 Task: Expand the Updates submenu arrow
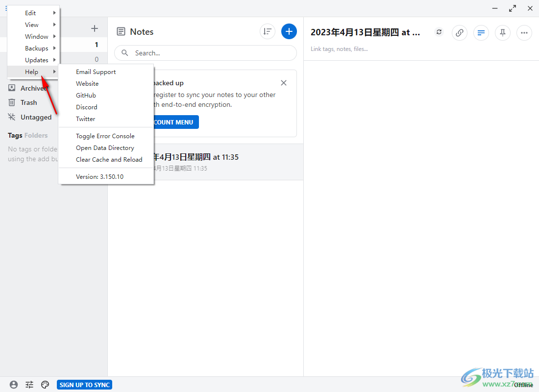point(54,60)
